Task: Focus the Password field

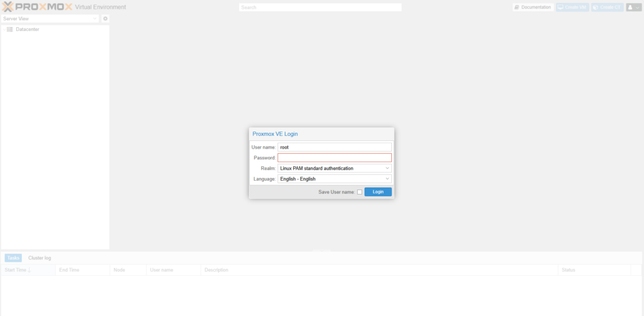Action: [x=335, y=157]
